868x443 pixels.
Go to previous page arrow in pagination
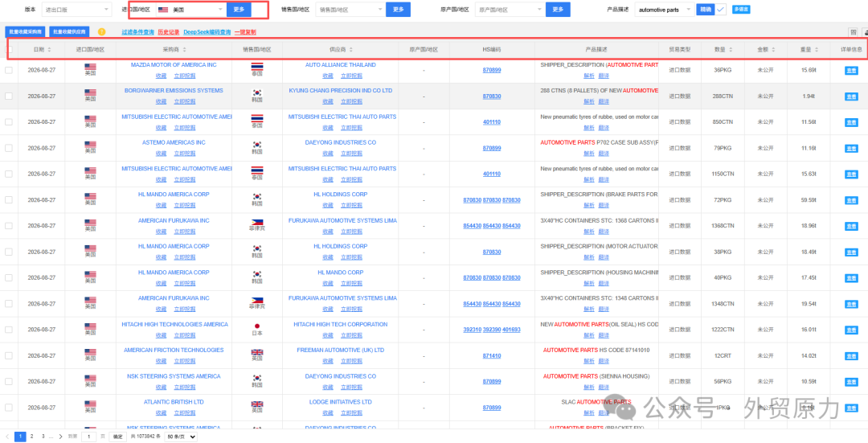(x=7, y=437)
